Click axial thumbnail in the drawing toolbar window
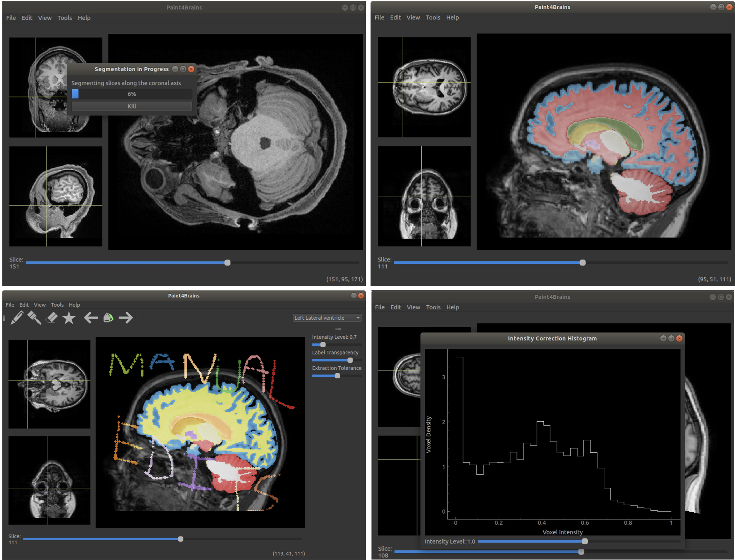The height and width of the screenshot is (560, 735). (49, 384)
